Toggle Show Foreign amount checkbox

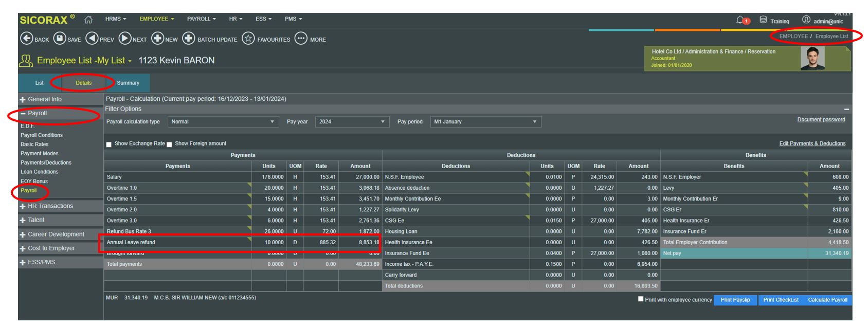(x=169, y=144)
